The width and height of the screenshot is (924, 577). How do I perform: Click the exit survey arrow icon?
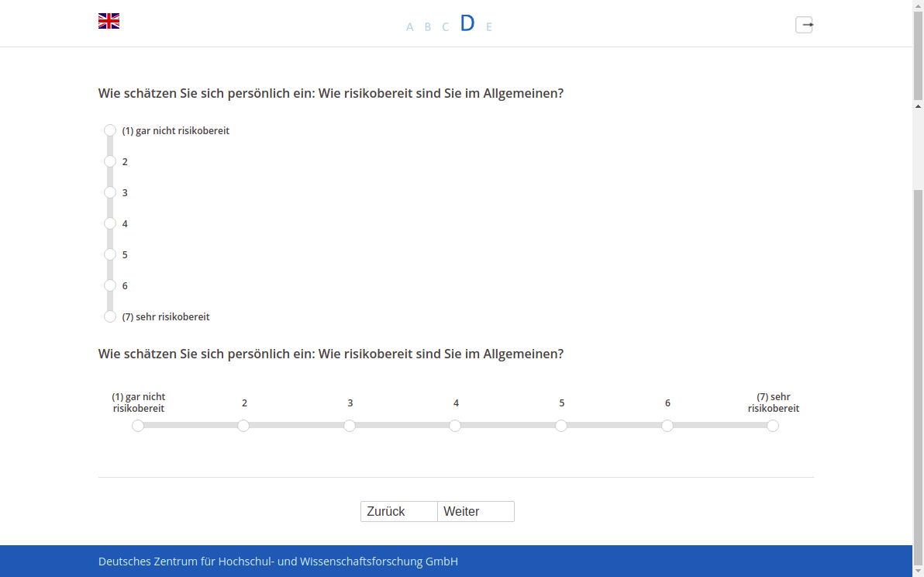tap(805, 25)
